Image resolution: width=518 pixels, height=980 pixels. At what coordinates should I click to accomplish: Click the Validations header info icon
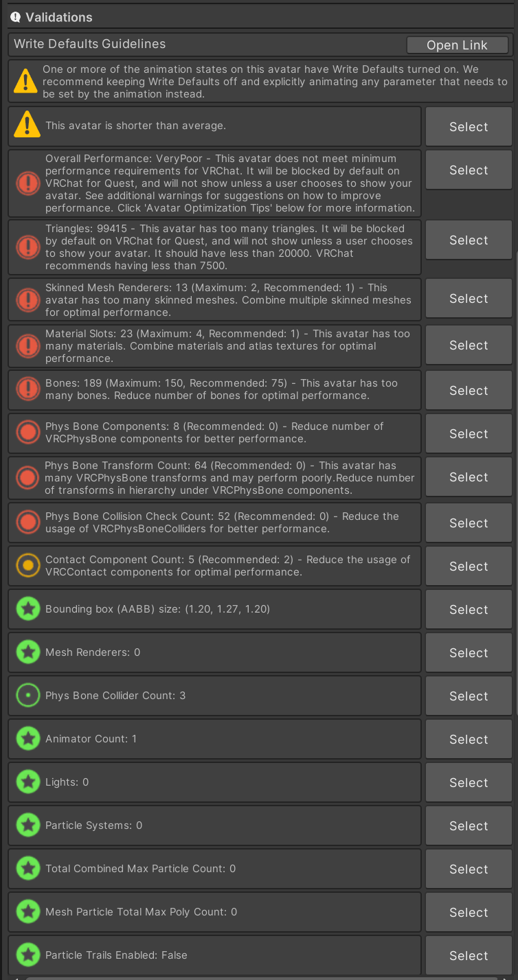(x=16, y=17)
